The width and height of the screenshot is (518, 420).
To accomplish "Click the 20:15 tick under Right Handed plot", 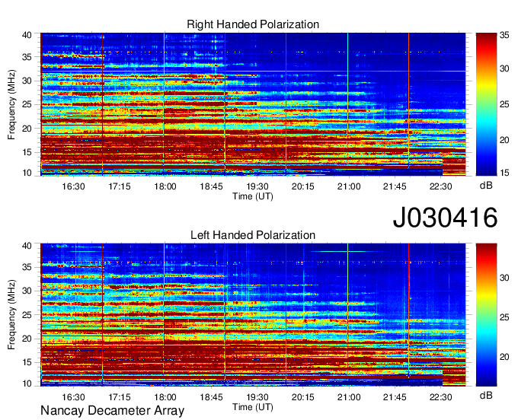I will click(x=303, y=186).
